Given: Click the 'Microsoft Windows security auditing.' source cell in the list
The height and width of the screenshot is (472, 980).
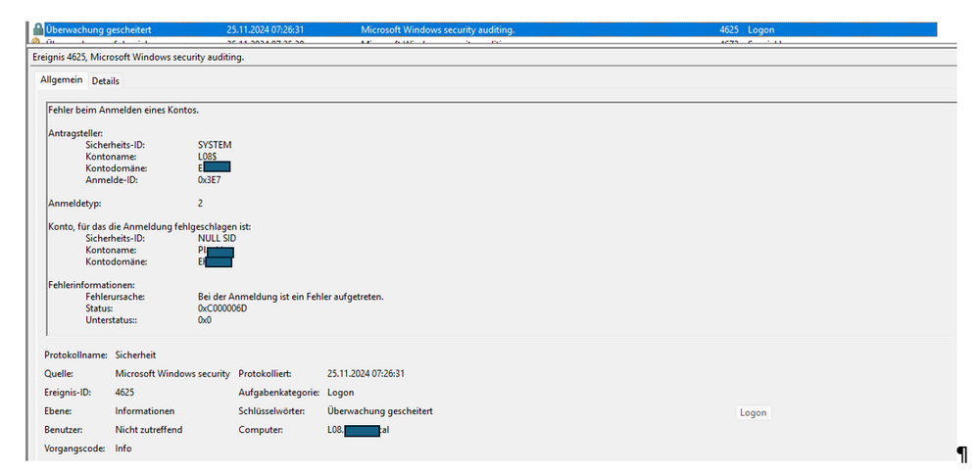Looking at the screenshot, I should (438, 30).
